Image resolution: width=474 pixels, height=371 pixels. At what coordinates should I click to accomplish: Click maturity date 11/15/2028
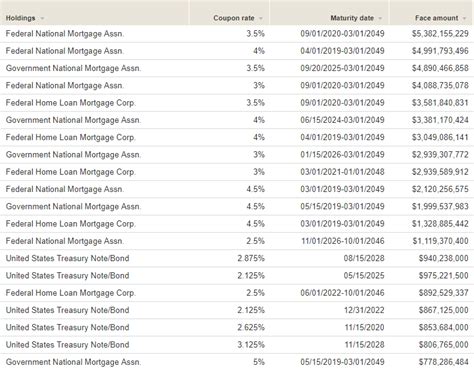364,345
